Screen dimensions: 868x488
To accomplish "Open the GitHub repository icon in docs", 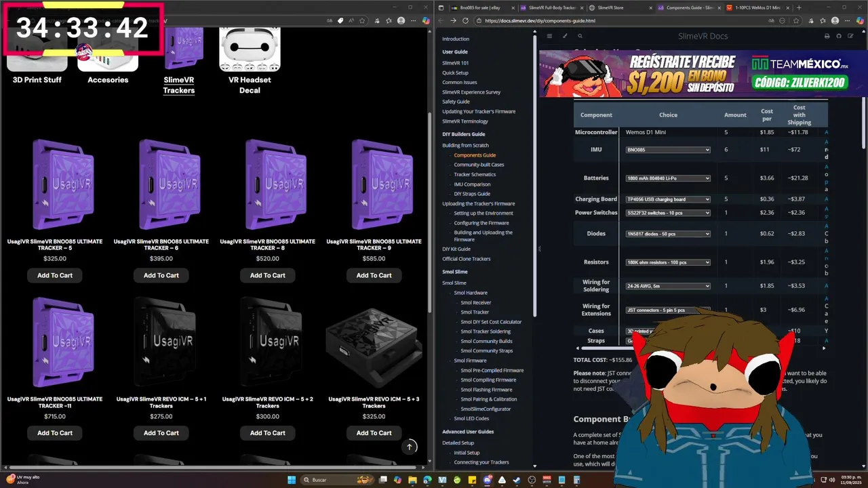I will tap(839, 36).
